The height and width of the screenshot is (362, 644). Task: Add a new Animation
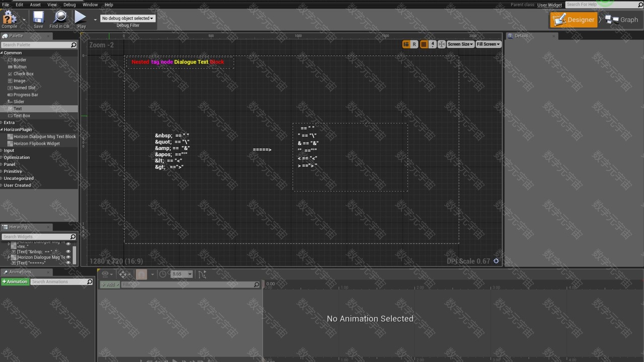click(x=15, y=282)
